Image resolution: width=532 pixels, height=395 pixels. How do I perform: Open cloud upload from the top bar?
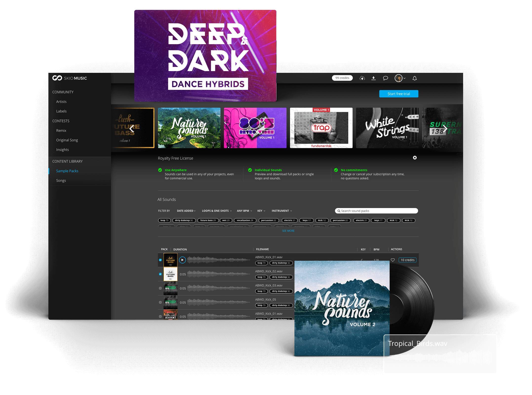(362, 78)
